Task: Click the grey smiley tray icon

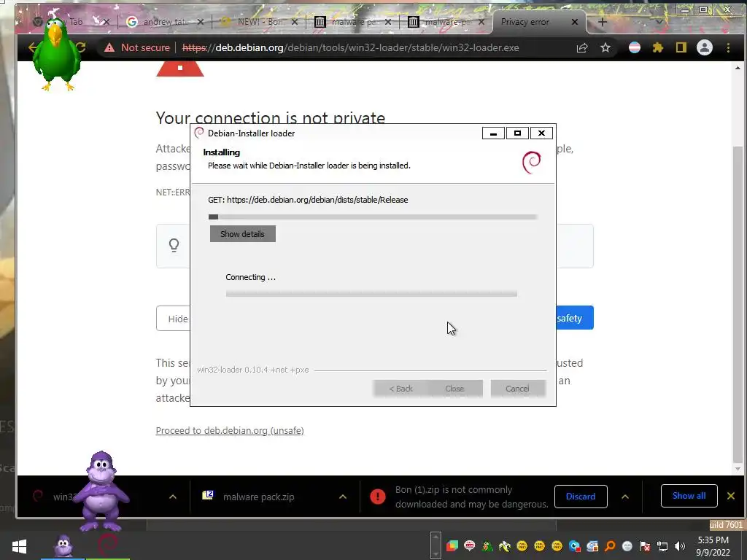Action: pyautogui.click(x=627, y=546)
